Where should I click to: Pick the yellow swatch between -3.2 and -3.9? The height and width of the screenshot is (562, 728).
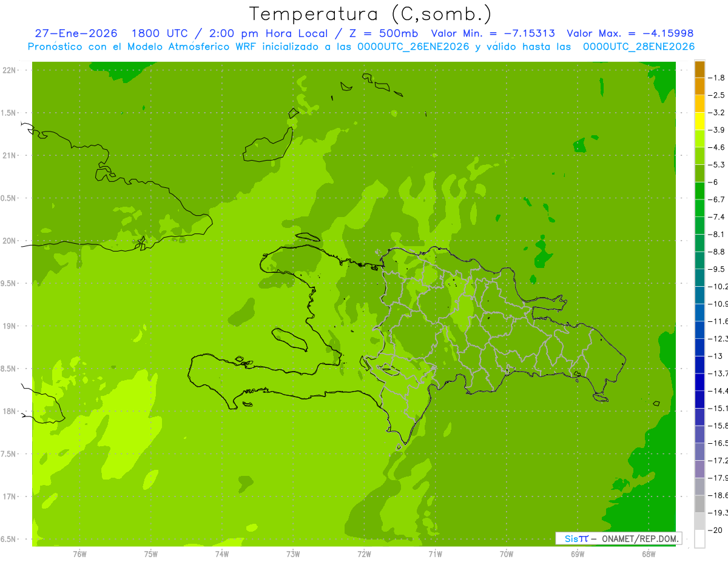click(x=699, y=121)
